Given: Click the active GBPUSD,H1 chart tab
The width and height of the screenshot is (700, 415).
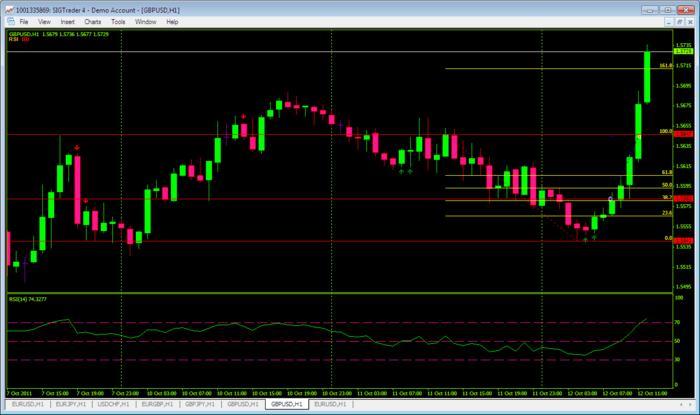Looking at the screenshot, I should [x=287, y=404].
